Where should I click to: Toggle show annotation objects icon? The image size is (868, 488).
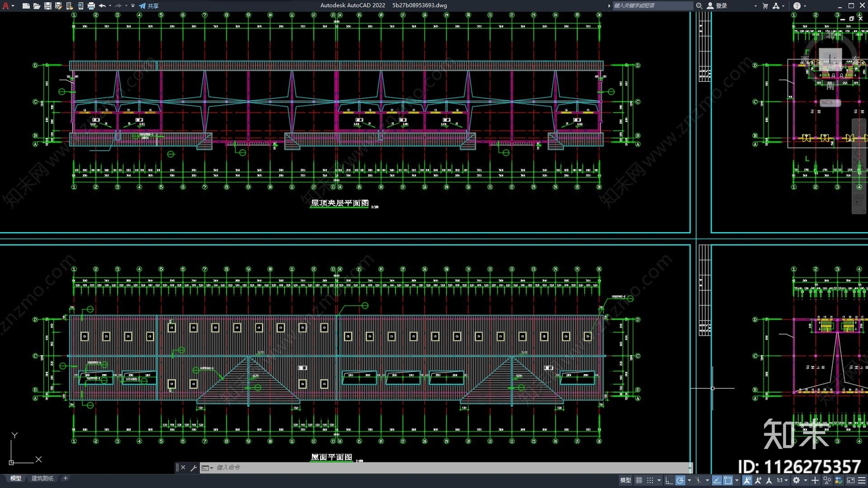[747, 480]
